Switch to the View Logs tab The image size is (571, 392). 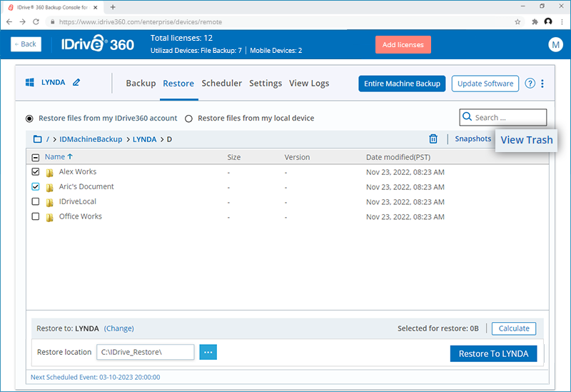(x=309, y=84)
